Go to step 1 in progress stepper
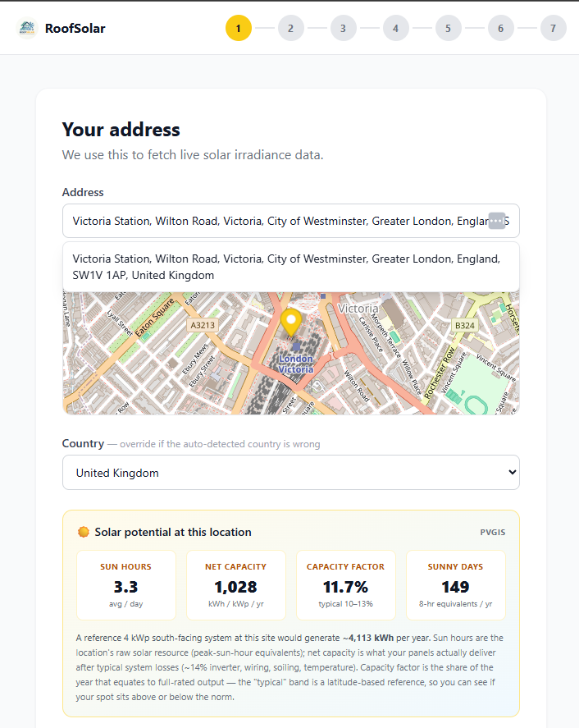 pyautogui.click(x=239, y=29)
